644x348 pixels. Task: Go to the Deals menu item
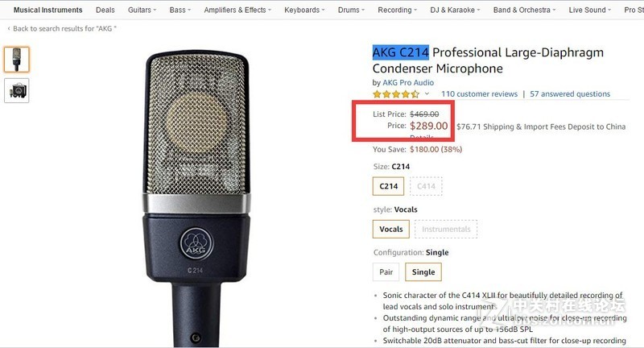(105, 10)
